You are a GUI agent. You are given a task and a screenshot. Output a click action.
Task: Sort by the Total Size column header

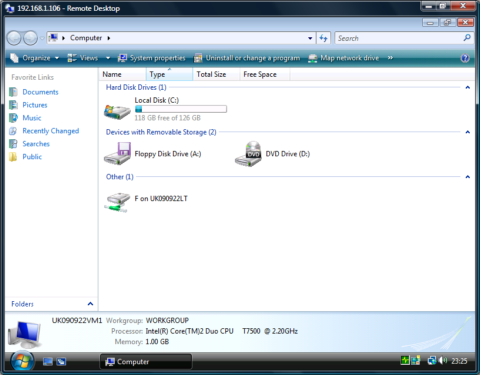click(216, 74)
